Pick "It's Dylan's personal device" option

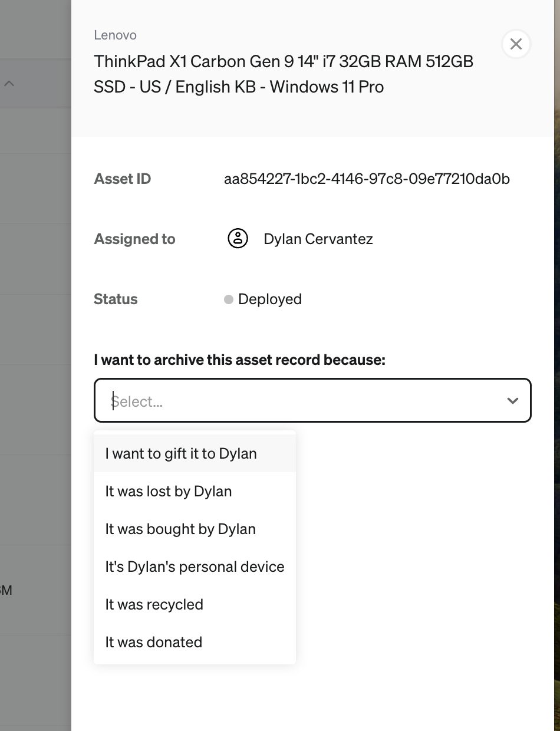point(195,567)
